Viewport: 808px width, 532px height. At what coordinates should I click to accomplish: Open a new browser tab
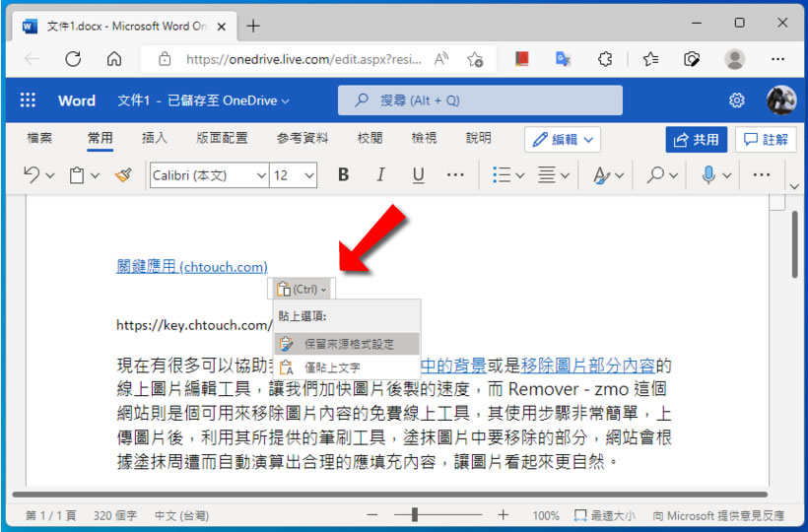click(253, 26)
